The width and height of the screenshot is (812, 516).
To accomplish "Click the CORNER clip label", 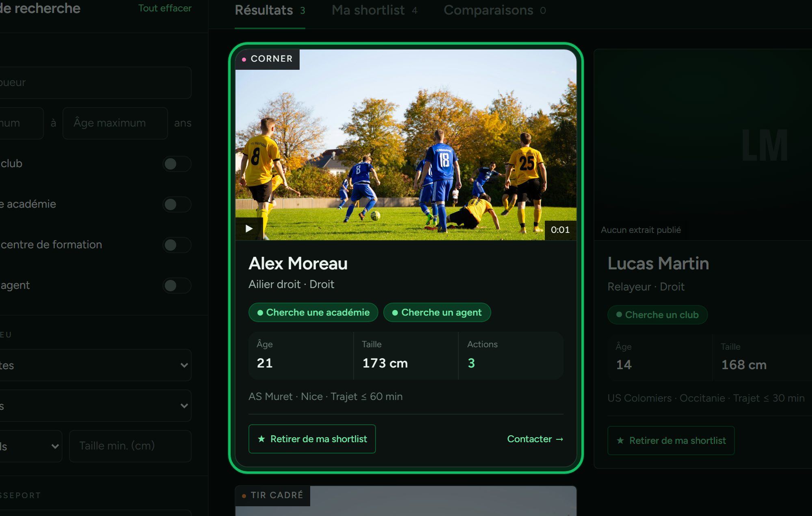I will 268,59.
